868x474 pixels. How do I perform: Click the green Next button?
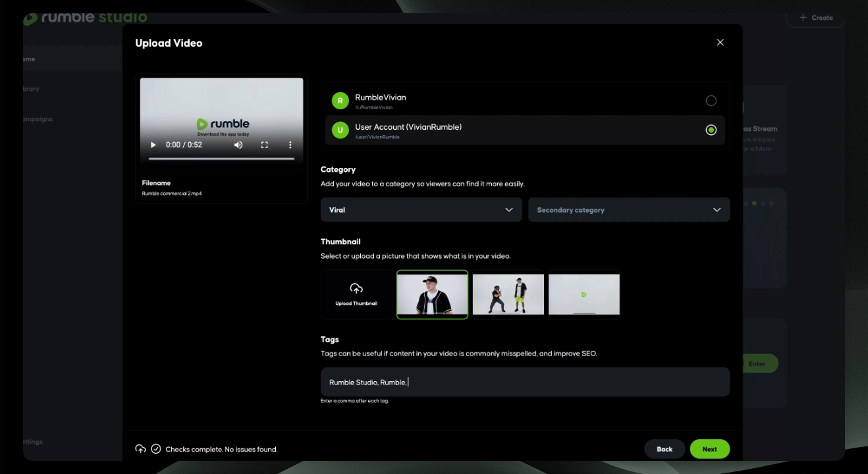709,449
